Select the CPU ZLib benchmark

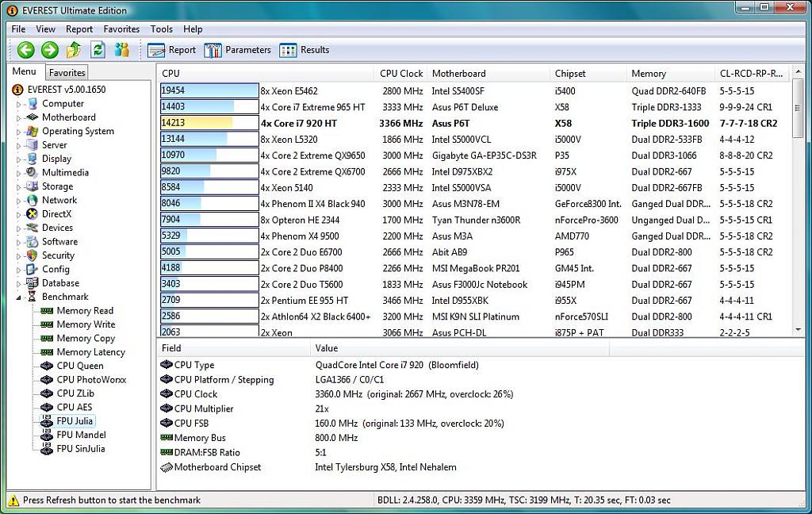75,393
